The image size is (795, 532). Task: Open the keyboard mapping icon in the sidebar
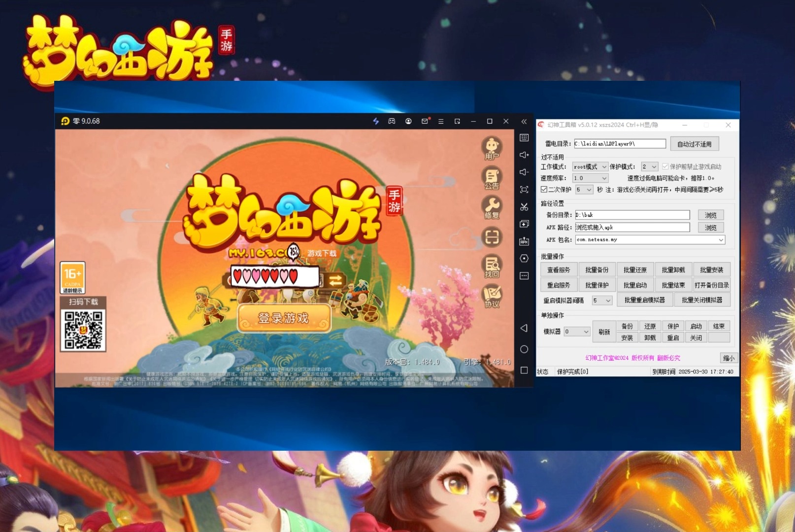[524, 138]
